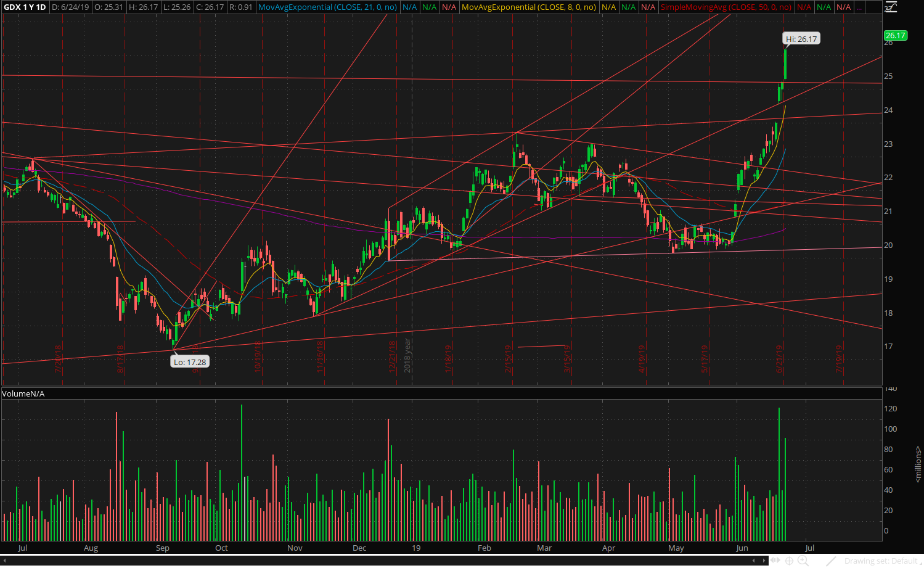Screen dimensions: 924x568
Task: Click scroll-left arrow beside the crosshair tools
Action: 753,561
